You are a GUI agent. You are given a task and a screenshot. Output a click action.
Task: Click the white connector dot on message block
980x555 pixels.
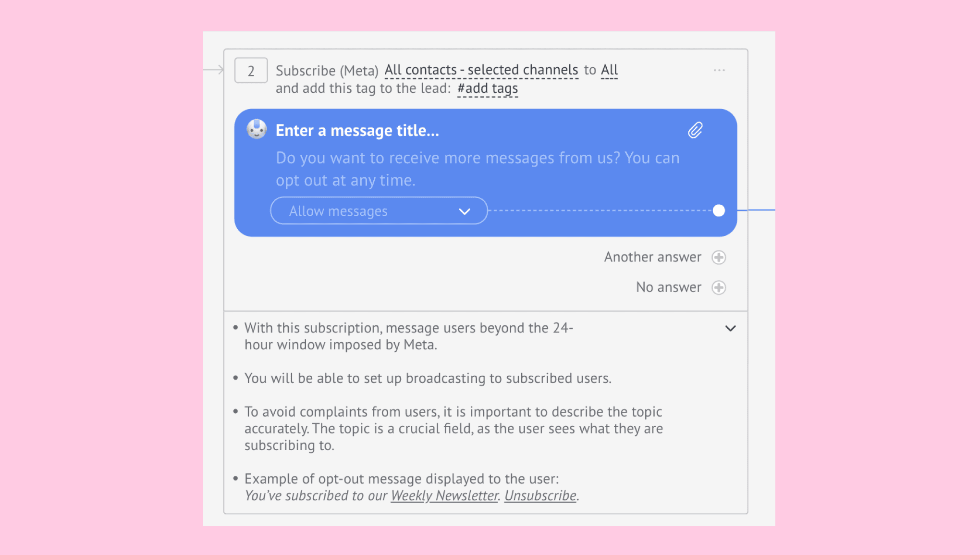(719, 210)
